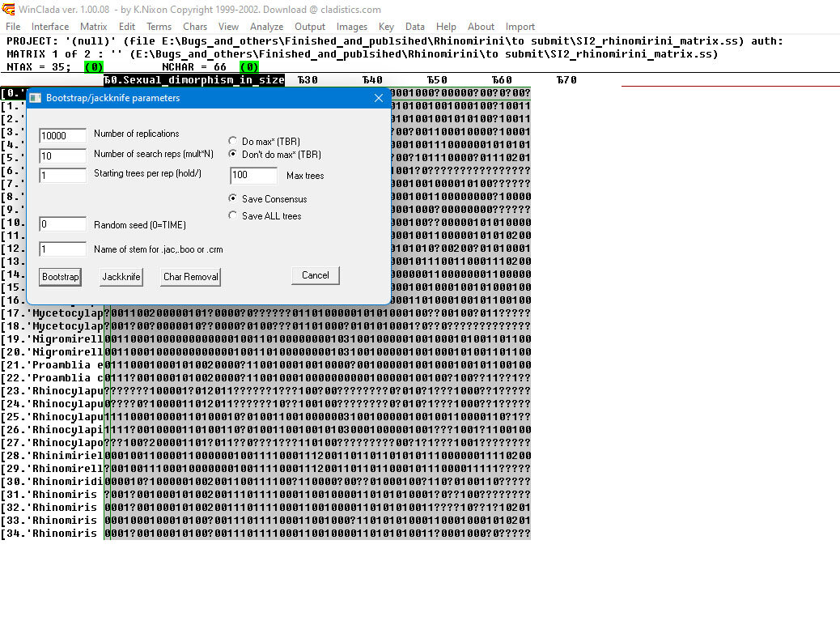Click the Number of replications field
Viewport: 840px width, 638px height.
click(x=62, y=136)
